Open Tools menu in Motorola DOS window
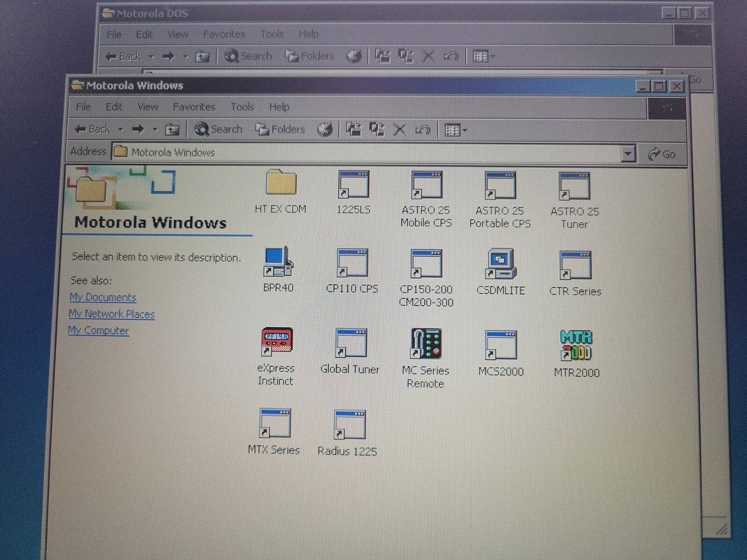The image size is (747, 560). click(x=272, y=34)
